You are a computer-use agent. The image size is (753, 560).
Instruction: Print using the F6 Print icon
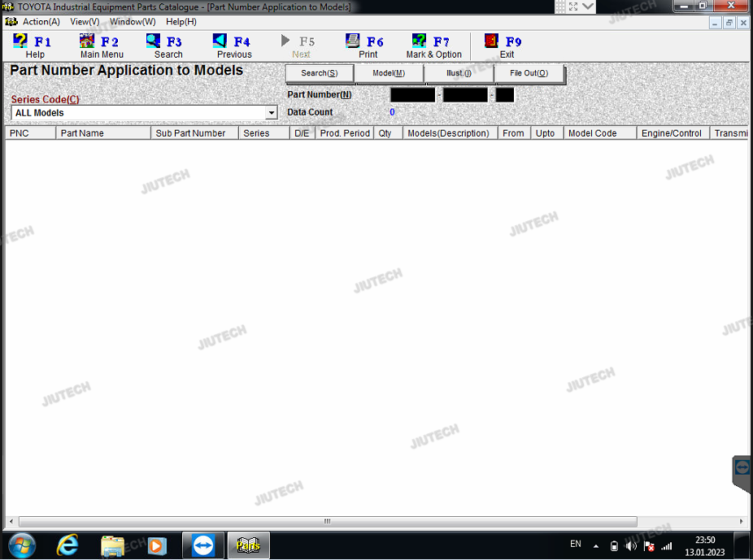pos(367,46)
